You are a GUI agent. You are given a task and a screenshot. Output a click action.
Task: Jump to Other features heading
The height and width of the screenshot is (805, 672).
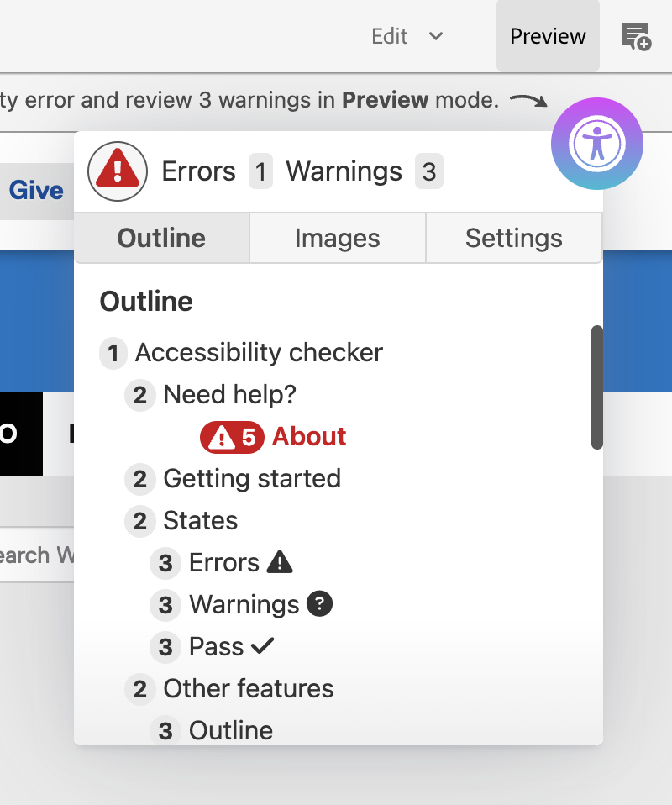248,689
